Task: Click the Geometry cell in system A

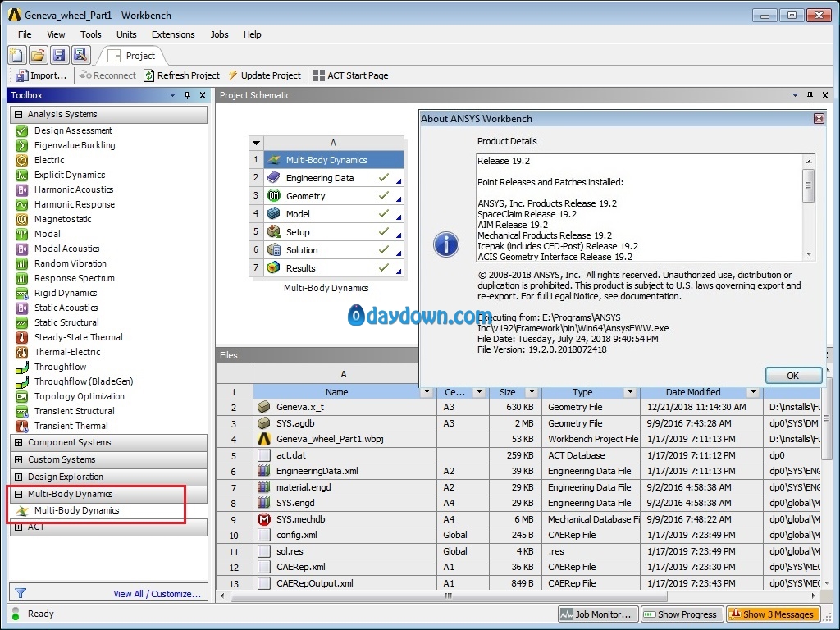Action: coord(333,196)
